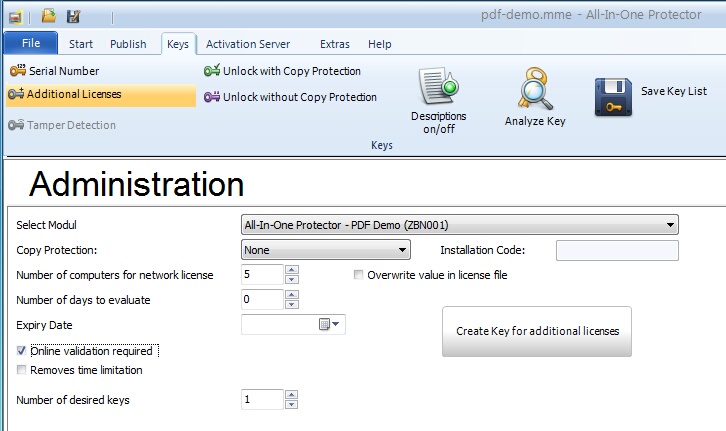This screenshot has width=726, height=431.
Task: Click Create Key for additional licenses
Action: [537, 331]
